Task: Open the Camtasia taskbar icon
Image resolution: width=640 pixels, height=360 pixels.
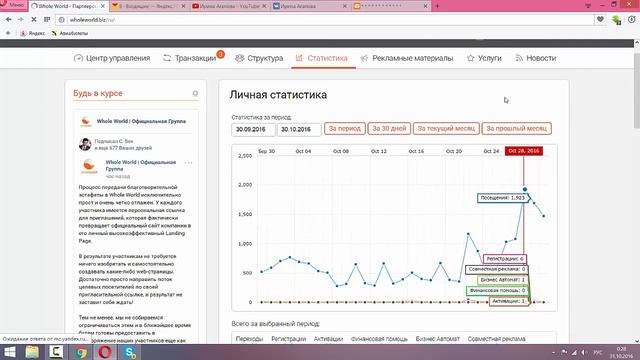Action: click(56, 352)
